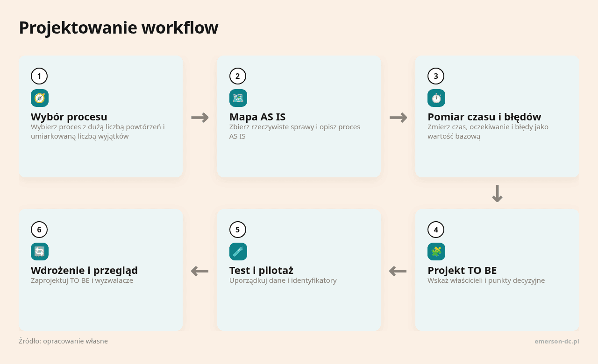Click the compass icon in Wybór procesu card

click(x=40, y=98)
